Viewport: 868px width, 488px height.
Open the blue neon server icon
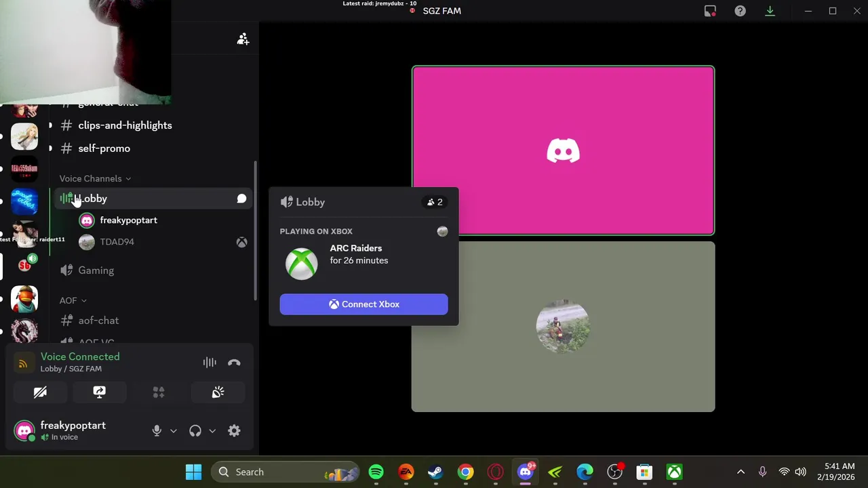click(x=24, y=201)
